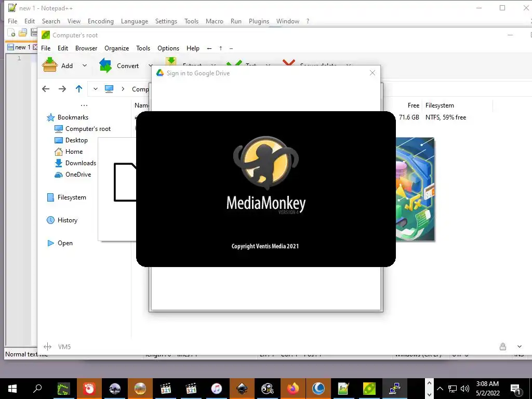The image size is (532, 399).
Task: Open Notepad++ Macro menu
Action: pos(215,21)
